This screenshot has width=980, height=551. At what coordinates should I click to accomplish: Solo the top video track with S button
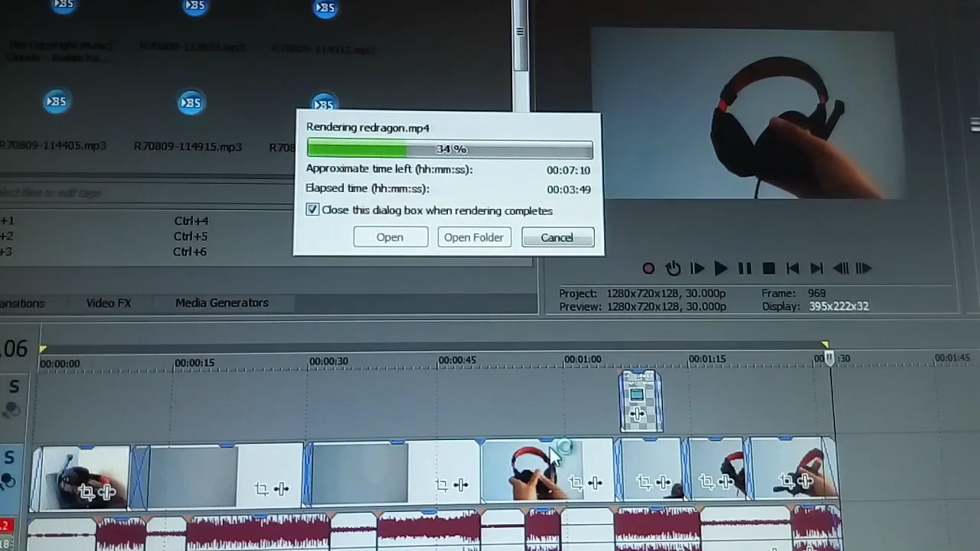13,386
